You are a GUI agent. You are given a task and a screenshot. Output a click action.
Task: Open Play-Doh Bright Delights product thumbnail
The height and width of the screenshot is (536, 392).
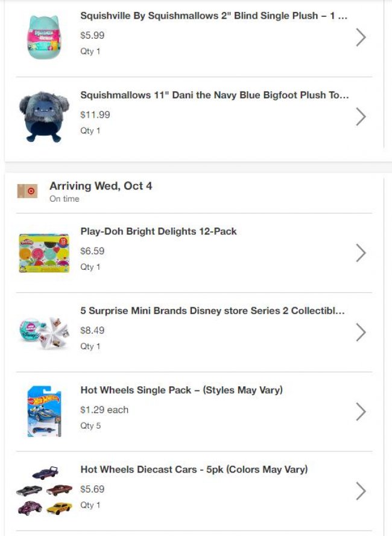(43, 252)
